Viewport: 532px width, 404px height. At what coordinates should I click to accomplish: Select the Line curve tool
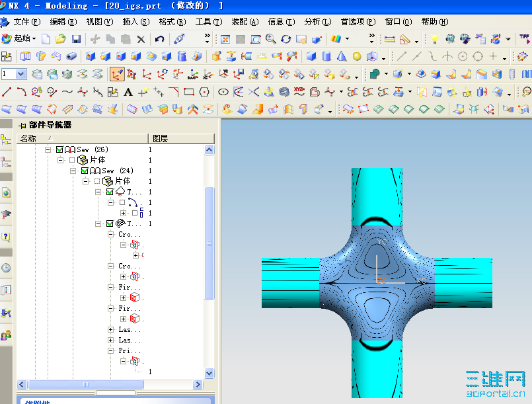[x=7, y=92]
